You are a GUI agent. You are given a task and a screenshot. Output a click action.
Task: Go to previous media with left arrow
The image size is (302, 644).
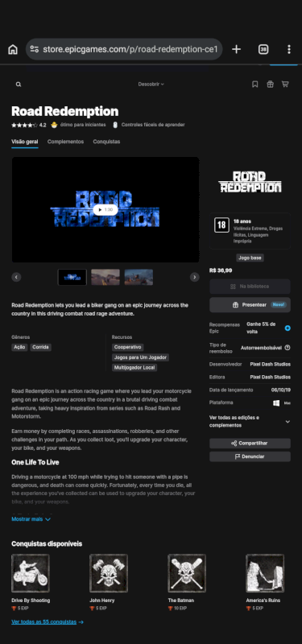click(x=16, y=277)
